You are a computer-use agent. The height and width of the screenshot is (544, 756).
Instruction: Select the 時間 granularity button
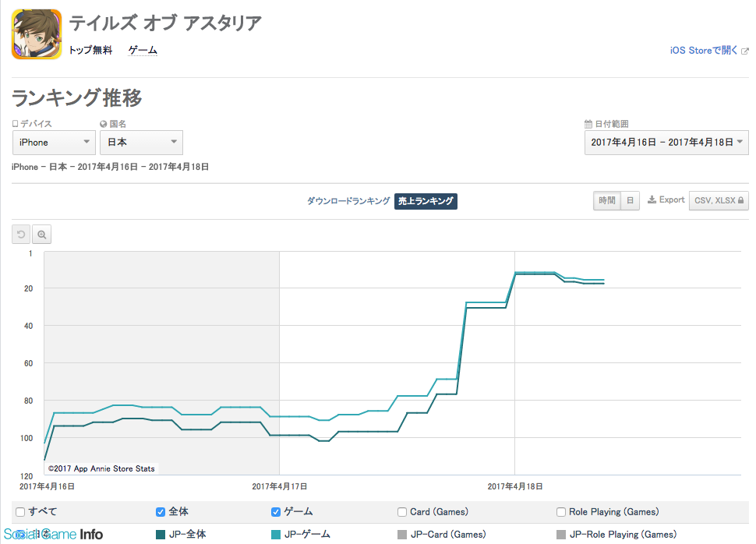pyautogui.click(x=607, y=200)
